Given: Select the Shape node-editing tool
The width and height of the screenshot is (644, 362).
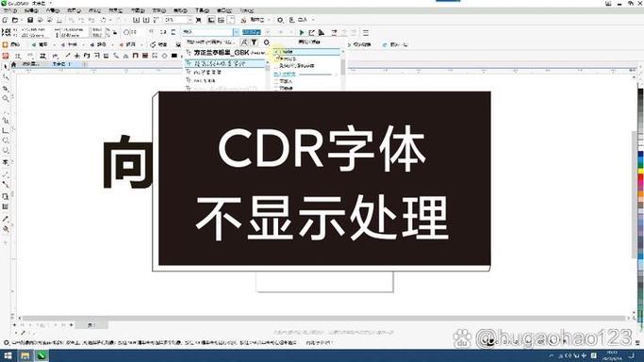Looking at the screenshot, I should click(x=6, y=76).
